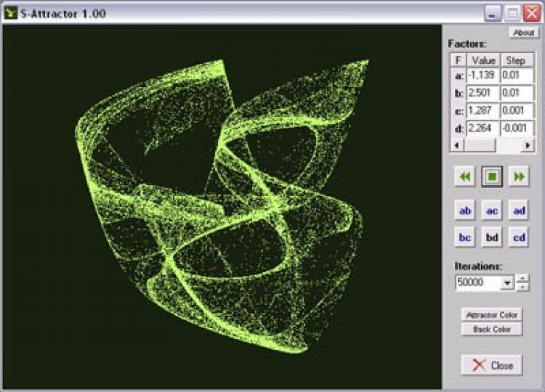
Task: Select the ad factor pair button
Action: (519, 211)
